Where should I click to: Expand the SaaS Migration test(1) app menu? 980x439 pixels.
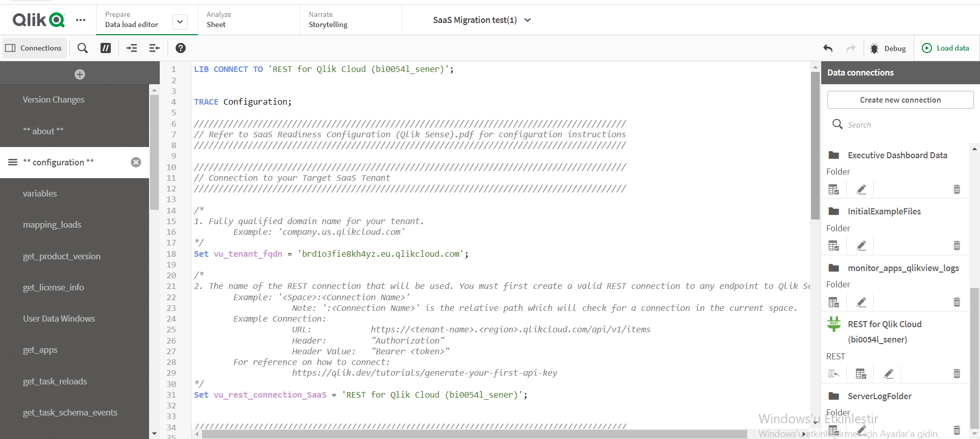pos(528,20)
